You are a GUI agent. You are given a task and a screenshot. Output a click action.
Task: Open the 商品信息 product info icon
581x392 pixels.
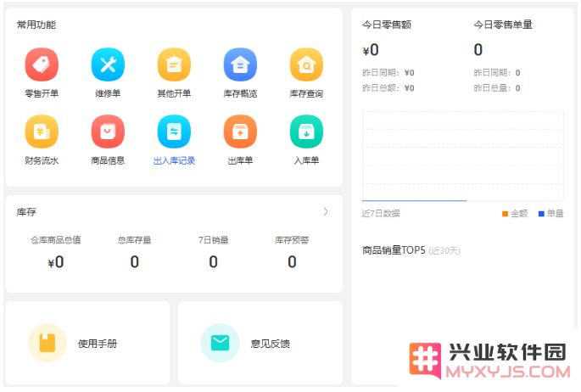click(x=108, y=132)
